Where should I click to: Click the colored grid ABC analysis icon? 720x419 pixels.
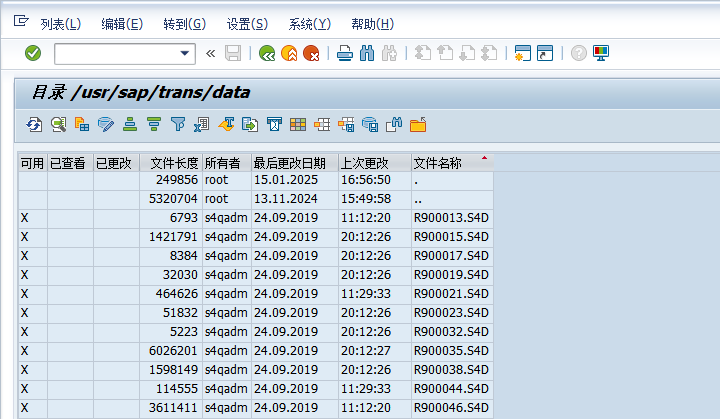coord(298,125)
